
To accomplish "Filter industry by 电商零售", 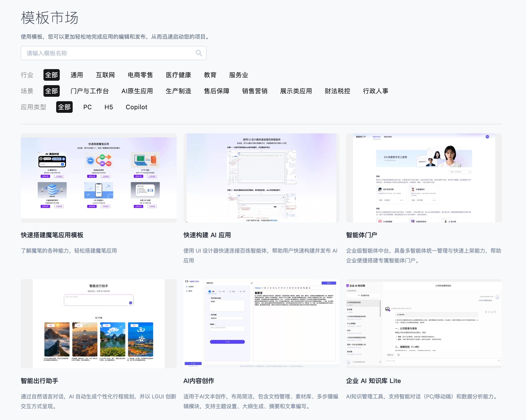I will [140, 75].
